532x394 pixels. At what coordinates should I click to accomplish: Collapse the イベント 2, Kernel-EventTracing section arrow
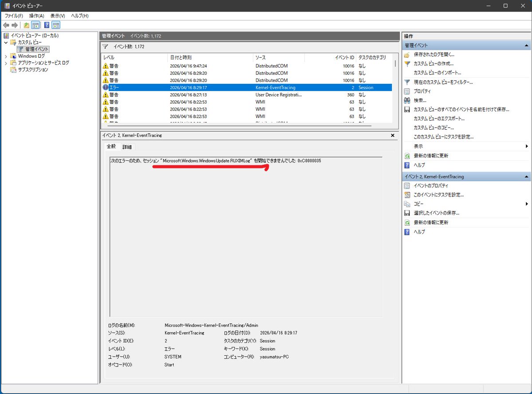pos(526,177)
